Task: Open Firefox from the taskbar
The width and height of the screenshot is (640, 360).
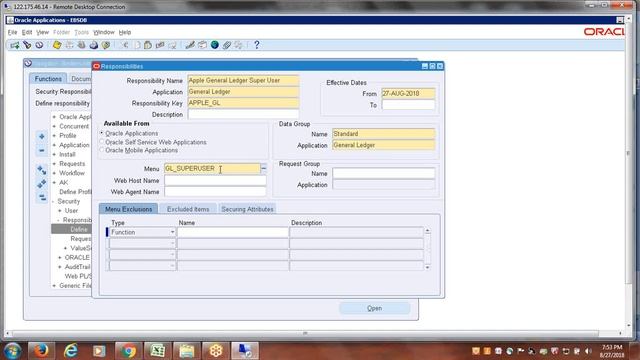Action: point(41,350)
